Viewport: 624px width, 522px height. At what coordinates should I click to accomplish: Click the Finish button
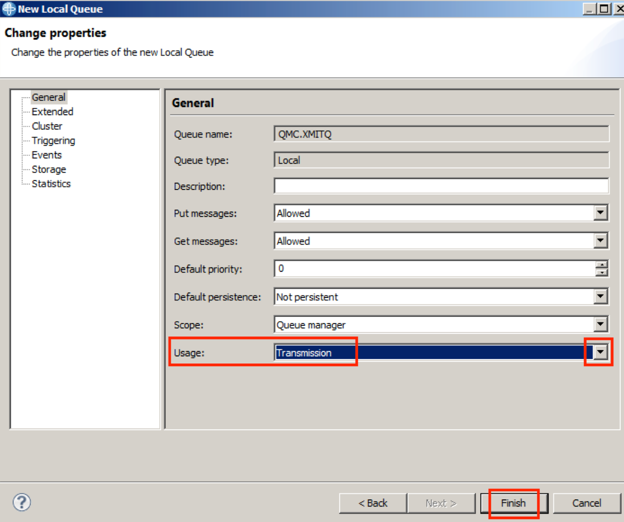(x=514, y=503)
